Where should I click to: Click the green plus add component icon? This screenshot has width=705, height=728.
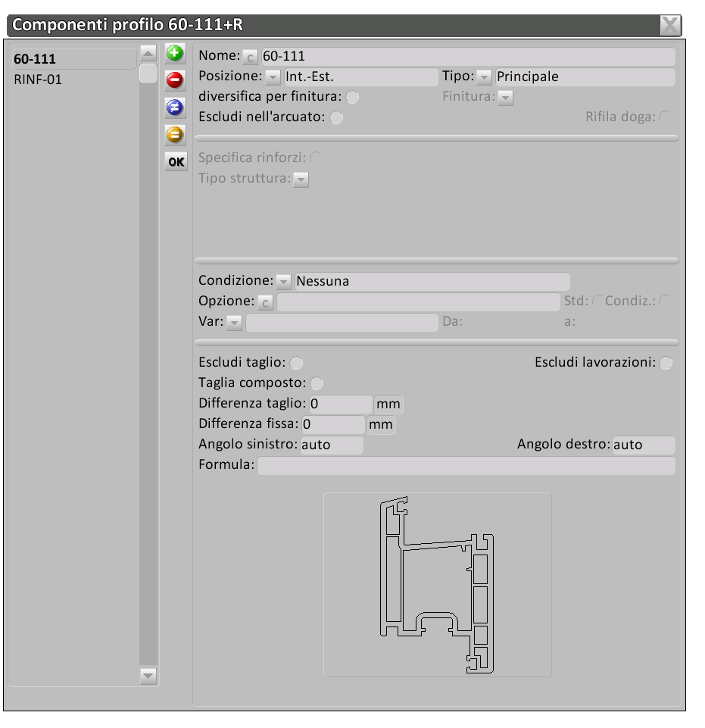coord(175,53)
